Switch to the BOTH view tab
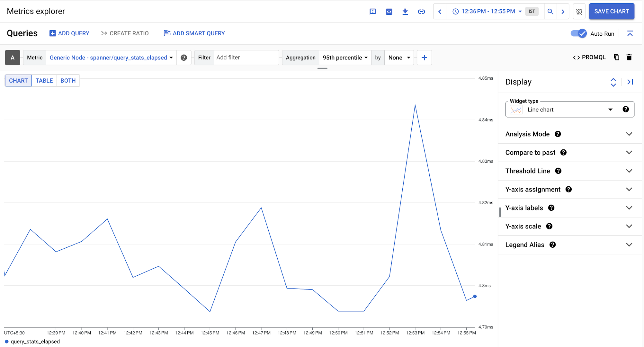 pyautogui.click(x=67, y=80)
